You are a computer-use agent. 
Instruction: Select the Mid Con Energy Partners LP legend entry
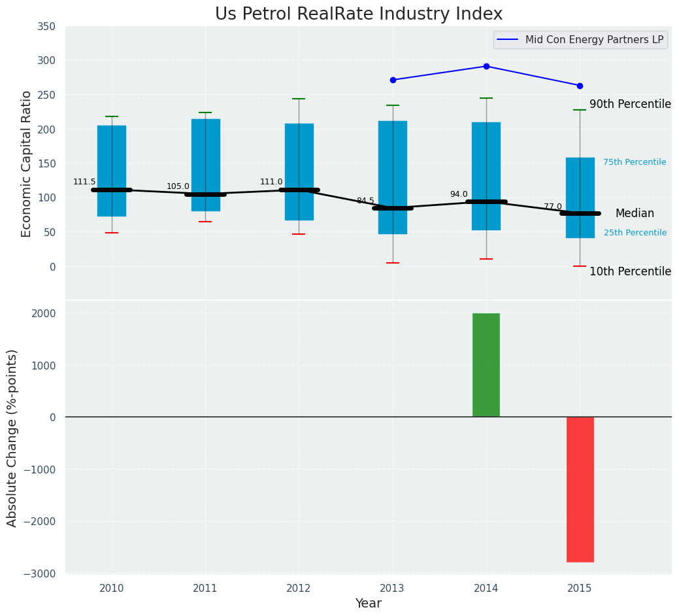point(594,40)
